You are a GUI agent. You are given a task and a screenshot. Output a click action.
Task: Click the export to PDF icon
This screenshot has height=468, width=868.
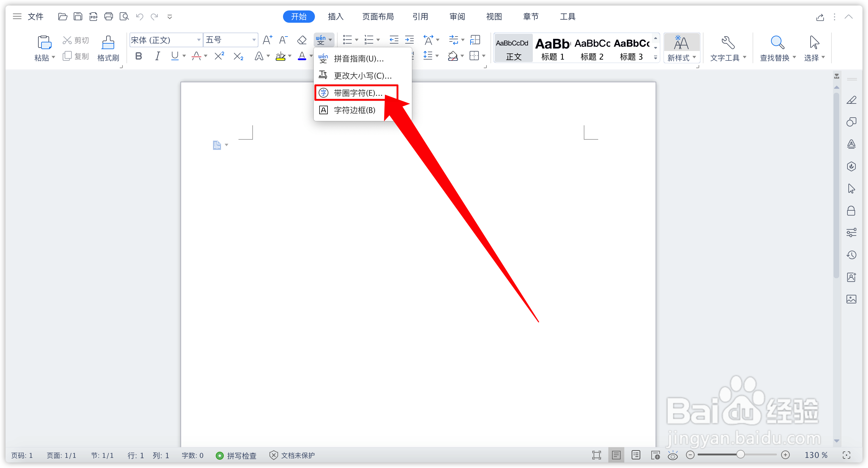point(93,17)
